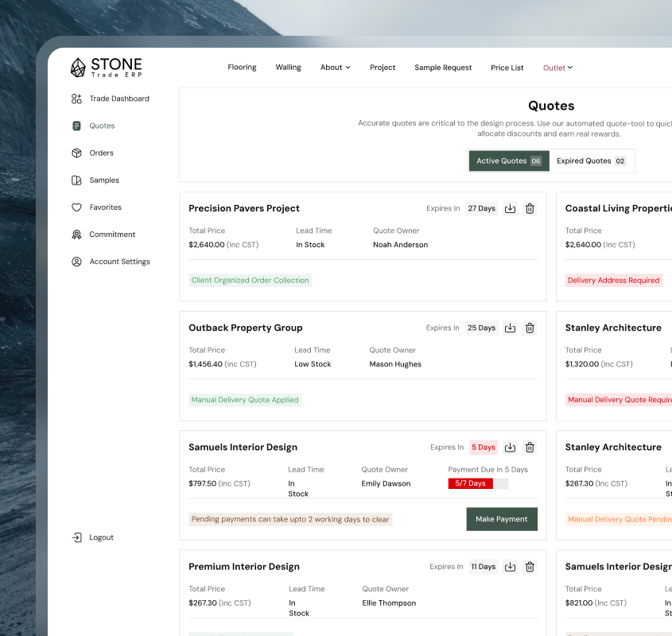Delete the Precision Pavers Project quote

[x=530, y=208]
